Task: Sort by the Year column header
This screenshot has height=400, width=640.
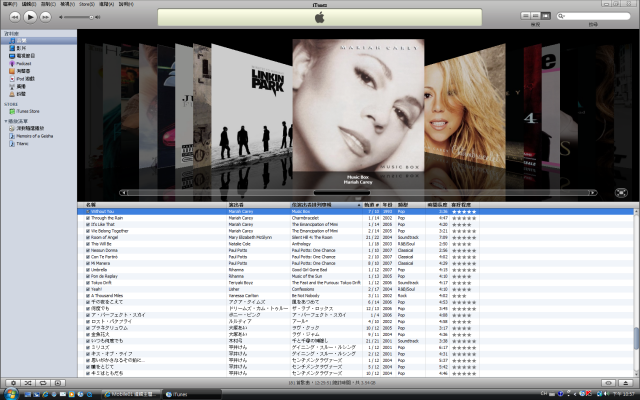Action: click(x=388, y=205)
